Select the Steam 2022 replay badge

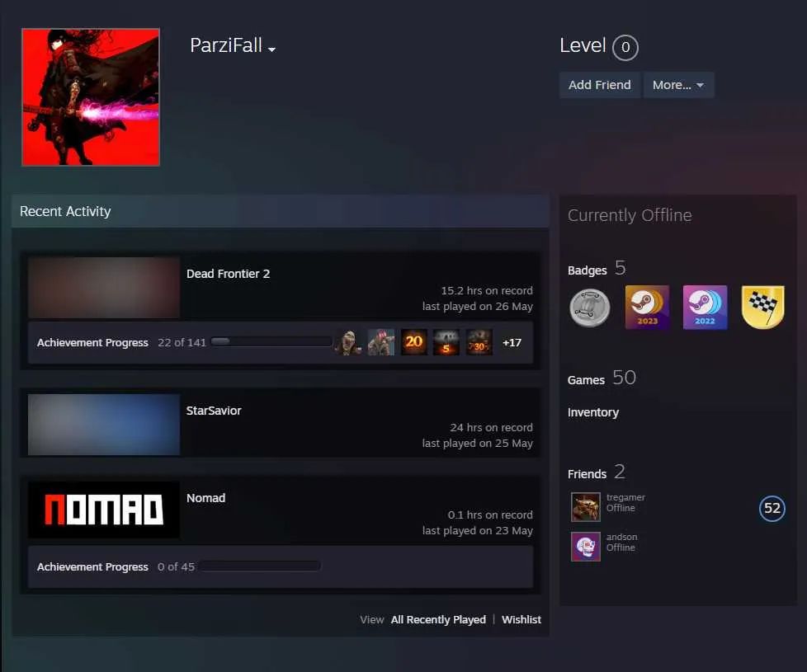706,308
